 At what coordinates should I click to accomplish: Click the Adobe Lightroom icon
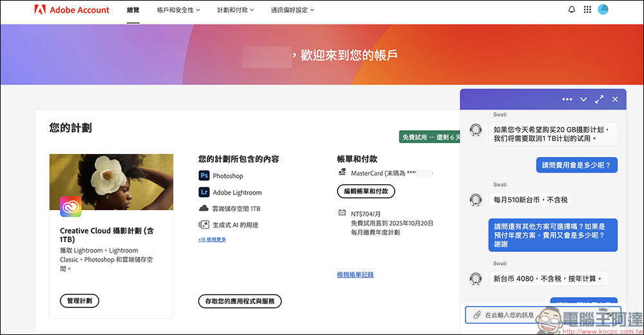point(204,192)
